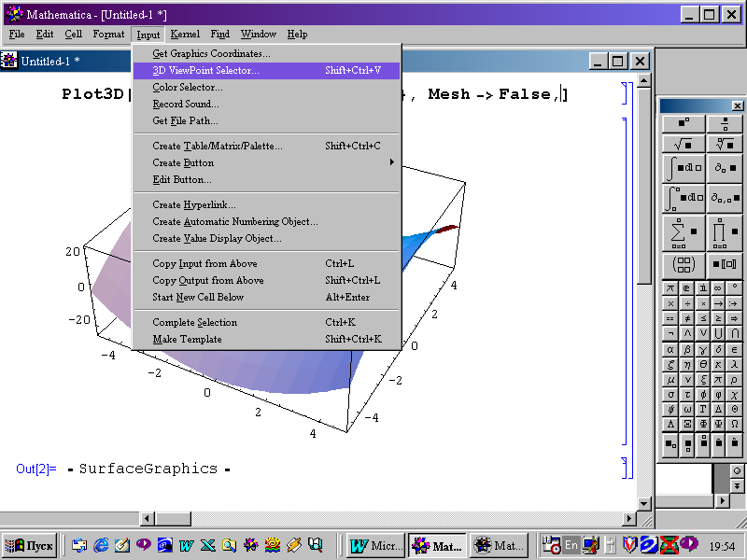Insert the indefinite integral template

pyautogui.click(x=684, y=168)
